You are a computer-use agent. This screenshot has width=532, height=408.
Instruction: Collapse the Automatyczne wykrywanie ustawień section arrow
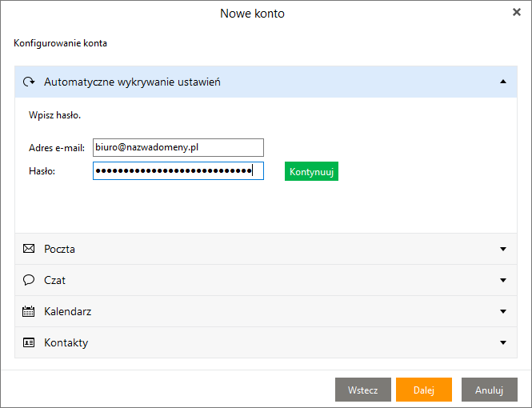pyautogui.click(x=503, y=82)
